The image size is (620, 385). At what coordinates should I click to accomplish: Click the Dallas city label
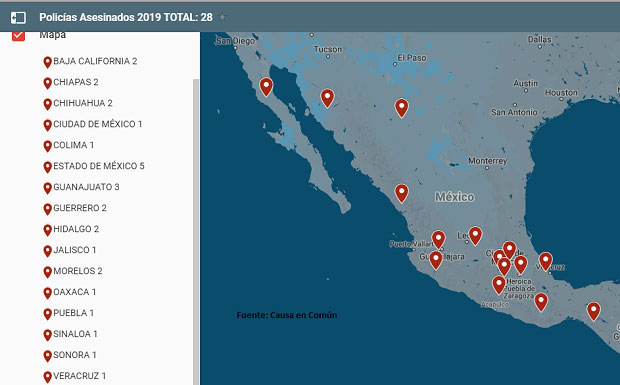(x=539, y=39)
